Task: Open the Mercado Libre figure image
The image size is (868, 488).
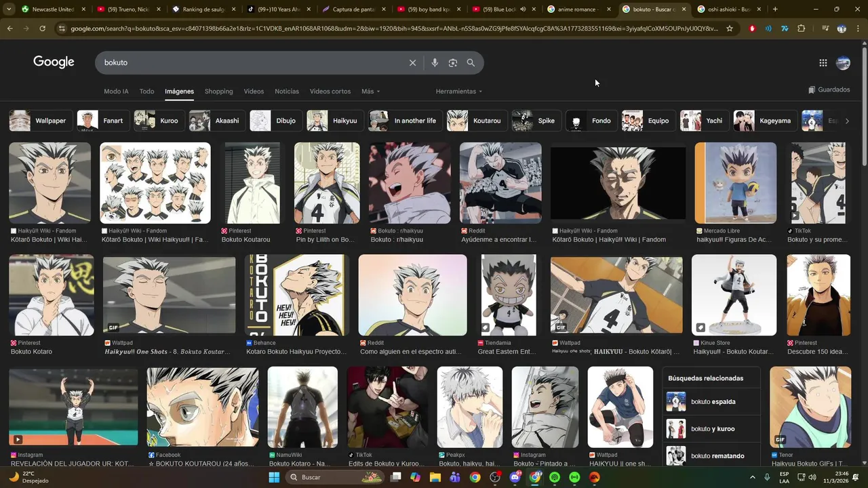Action: 736,183
